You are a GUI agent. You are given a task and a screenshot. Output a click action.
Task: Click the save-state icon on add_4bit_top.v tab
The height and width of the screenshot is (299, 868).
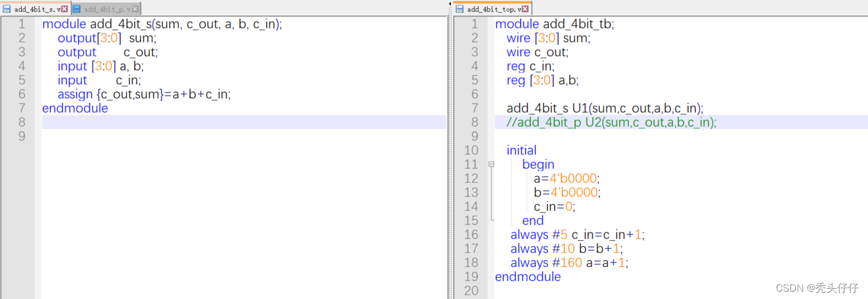coord(459,9)
